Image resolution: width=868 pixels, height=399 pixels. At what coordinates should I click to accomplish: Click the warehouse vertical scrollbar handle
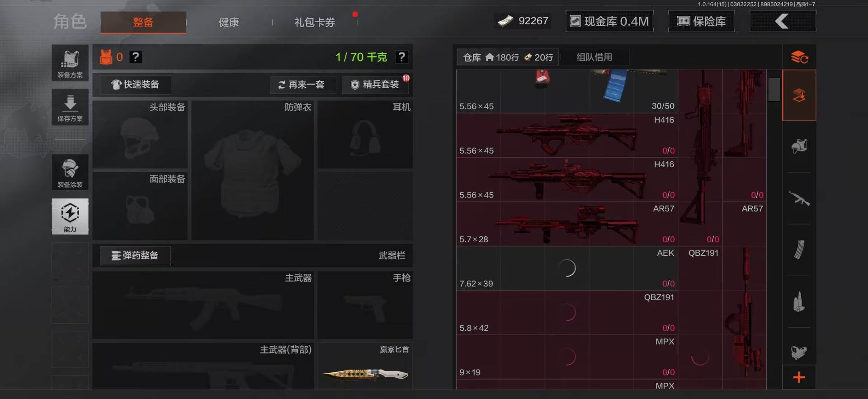774,89
